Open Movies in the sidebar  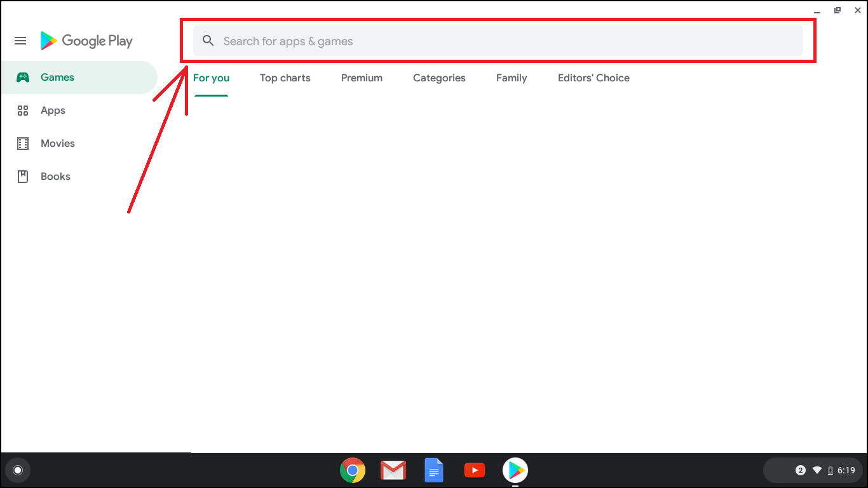(x=57, y=144)
